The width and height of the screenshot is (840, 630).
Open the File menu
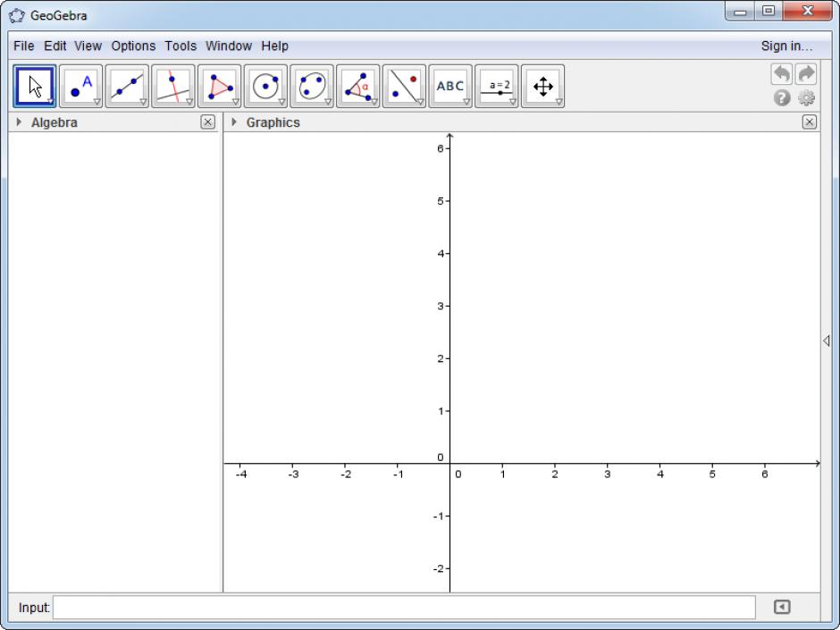(x=24, y=46)
